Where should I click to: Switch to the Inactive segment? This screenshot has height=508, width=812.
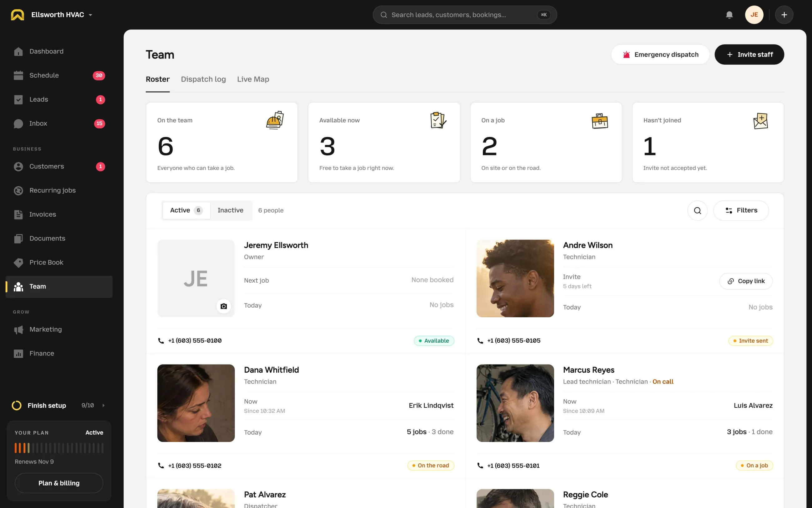[230, 211]
